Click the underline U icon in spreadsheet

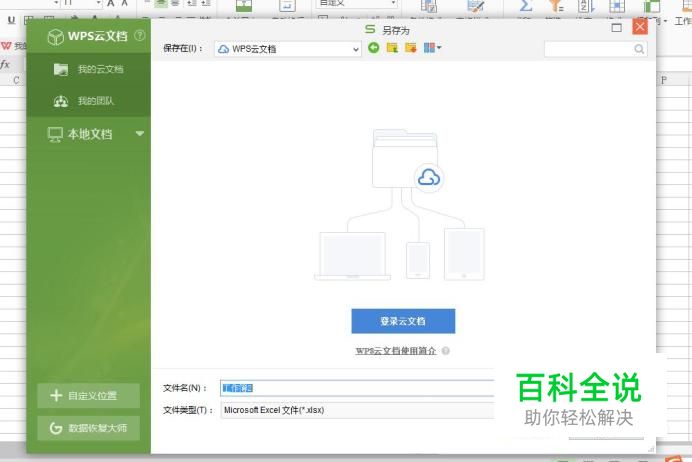click(11, 20)
